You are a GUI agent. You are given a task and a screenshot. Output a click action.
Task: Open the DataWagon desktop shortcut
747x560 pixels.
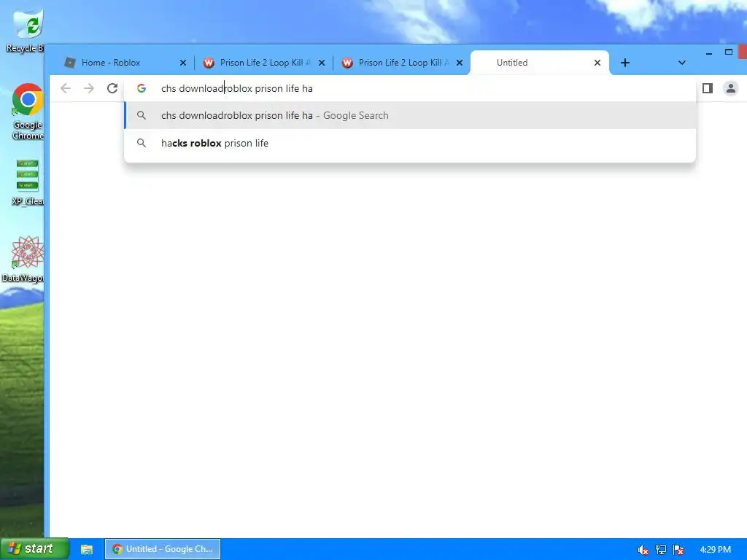(24, 260)
